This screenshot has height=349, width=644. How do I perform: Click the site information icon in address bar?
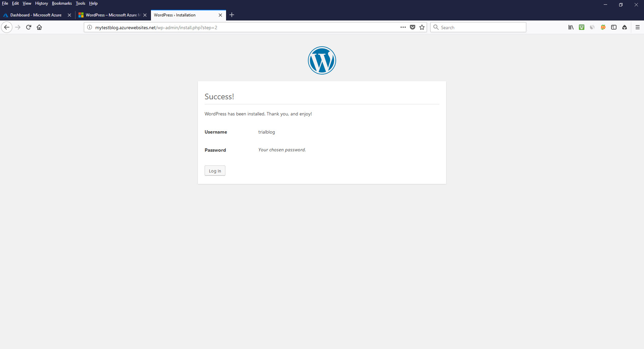click(89, 27)
